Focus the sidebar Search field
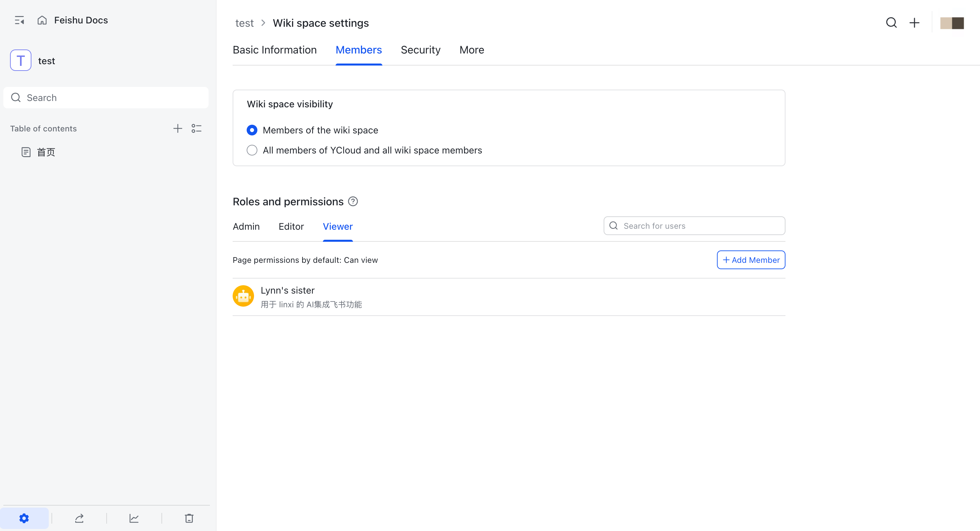Screen dimensions: 980x531 click(x=106, y=98)
